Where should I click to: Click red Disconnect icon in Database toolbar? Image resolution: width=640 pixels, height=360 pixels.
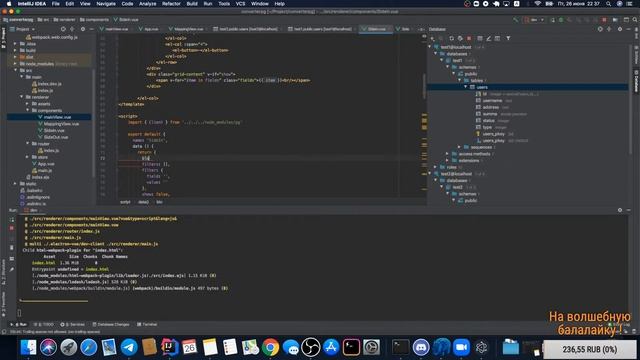coord(469,38)
